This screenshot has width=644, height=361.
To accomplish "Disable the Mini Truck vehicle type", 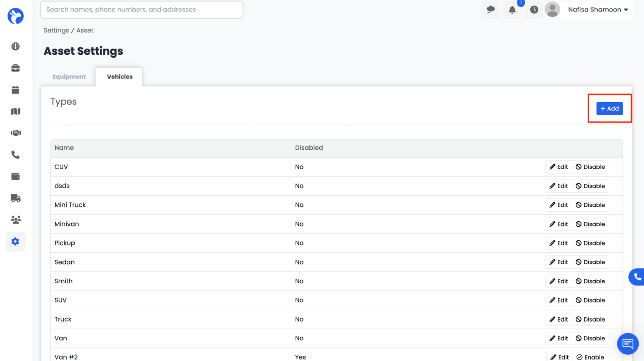I will (590, 205).
